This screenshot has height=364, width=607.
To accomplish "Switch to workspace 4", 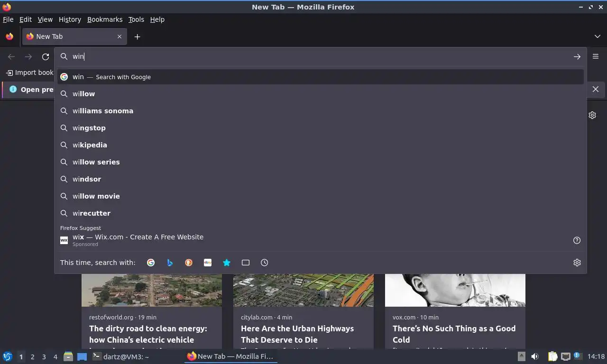I will pyautogui.click(x=55, y=357).
